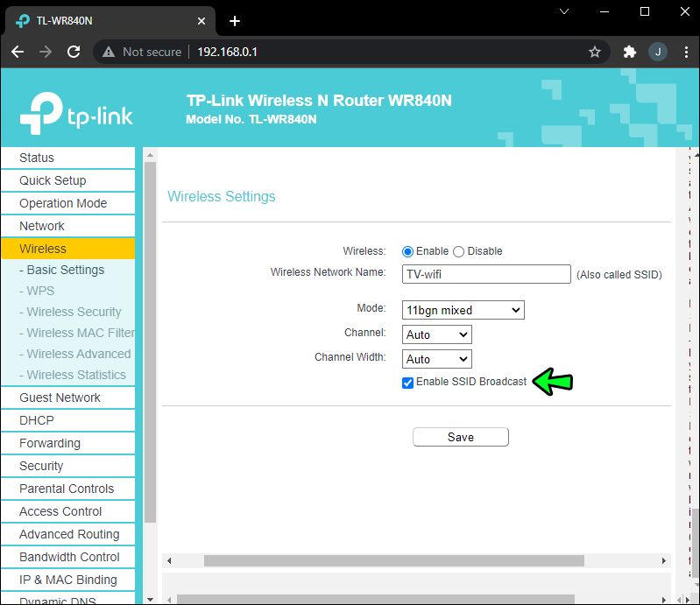Close the TL-WR840N tab
Screen dimensions: 700x605
(202, 21)
